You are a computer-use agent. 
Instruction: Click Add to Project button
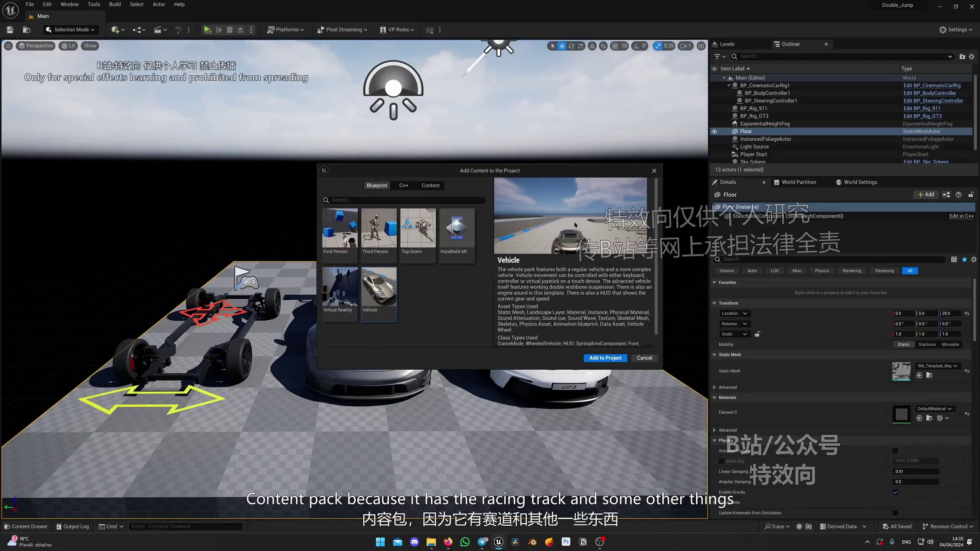pyautogui.click(x=605, y=357)
